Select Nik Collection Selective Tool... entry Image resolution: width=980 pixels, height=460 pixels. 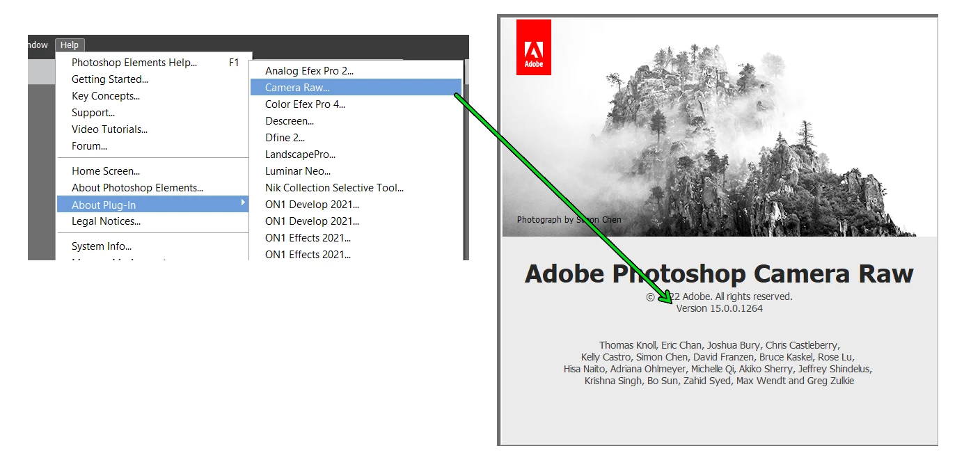click(334, 188)
